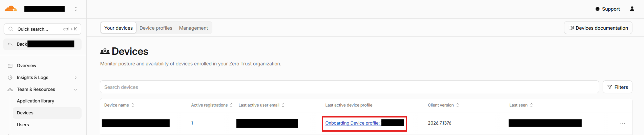Click the Cloudflare logo icon

click(11, 9)
